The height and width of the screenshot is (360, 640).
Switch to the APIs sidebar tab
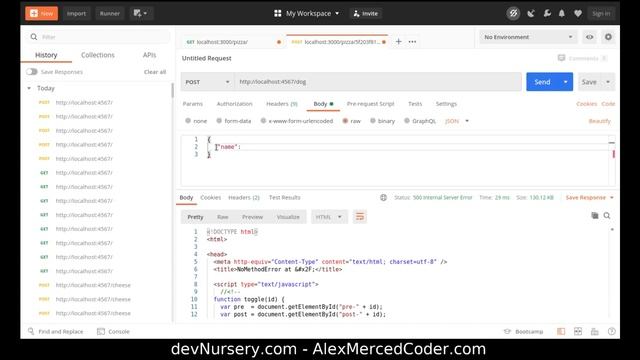(149, 55)
